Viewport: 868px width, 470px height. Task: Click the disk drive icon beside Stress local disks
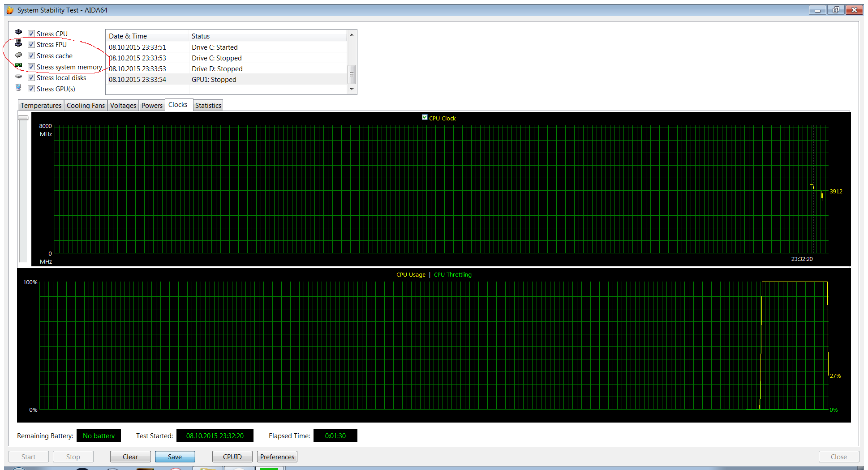[x=18, y=77]
